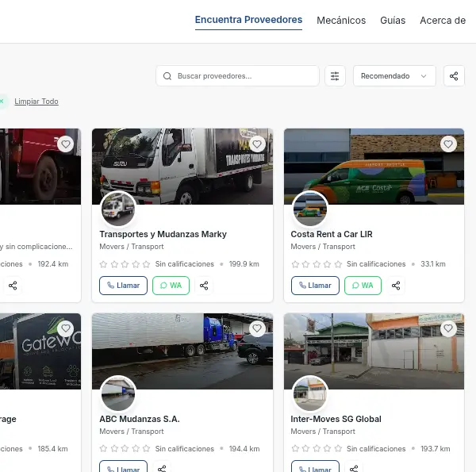
Task: Open the Transportes y Mudanzas Marky title
Action: tap(163, 234)
